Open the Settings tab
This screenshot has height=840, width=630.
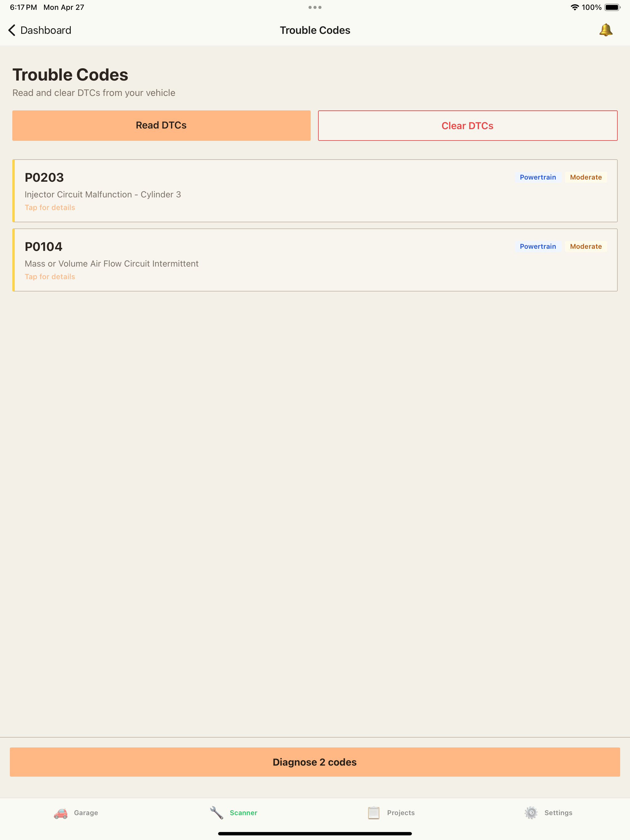[x=548, y=813]
